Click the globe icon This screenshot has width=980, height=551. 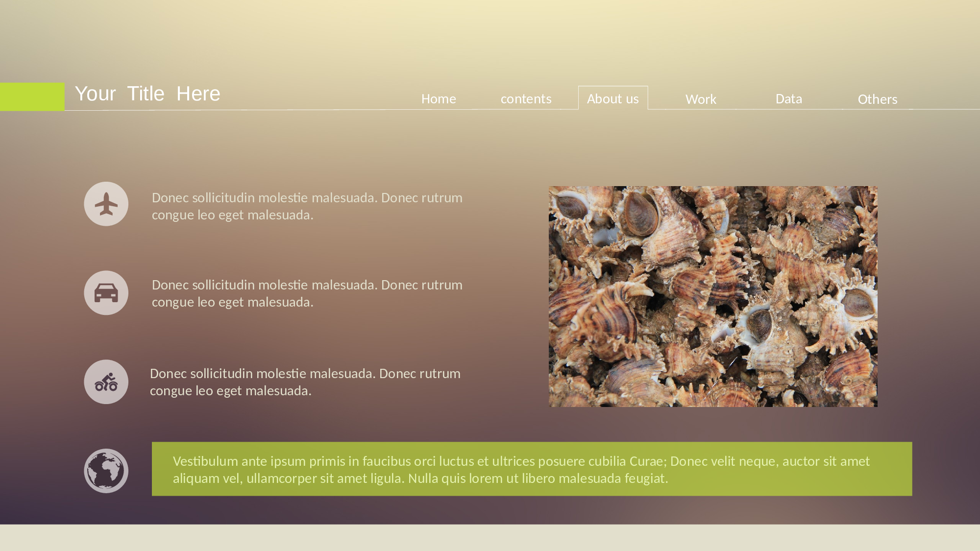[106, 471]
